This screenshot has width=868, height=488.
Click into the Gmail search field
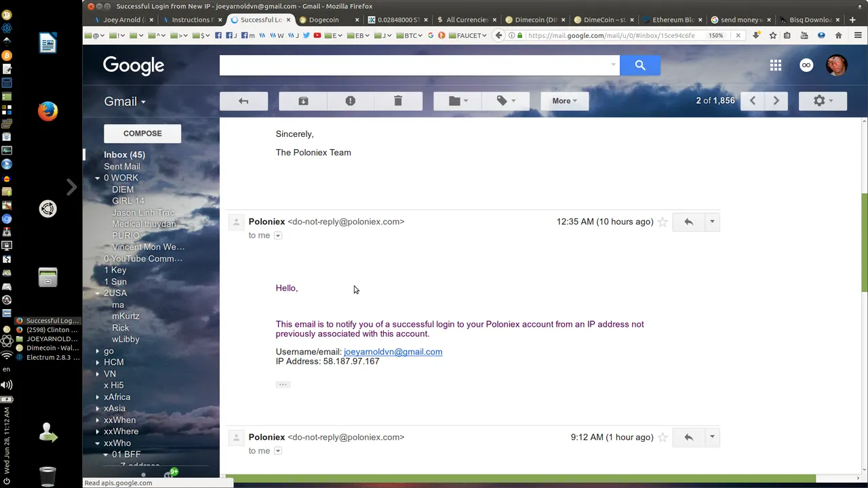[414, 65]
